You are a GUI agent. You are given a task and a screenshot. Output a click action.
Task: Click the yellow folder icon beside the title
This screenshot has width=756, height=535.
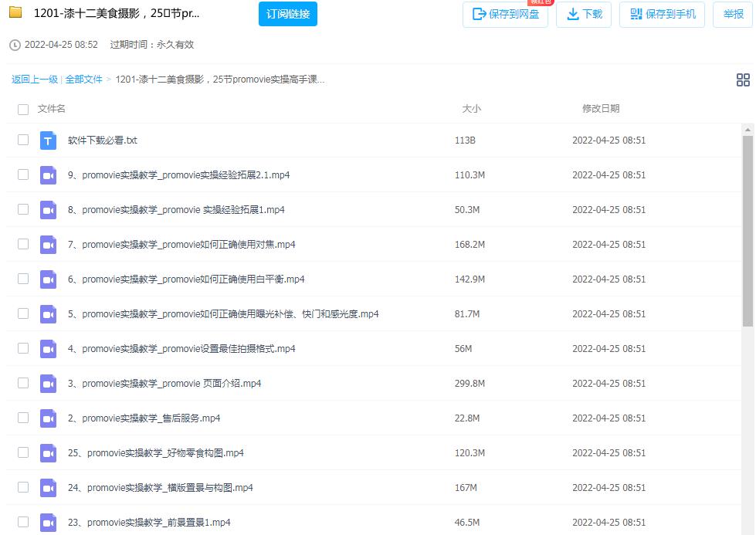(15, 12)
